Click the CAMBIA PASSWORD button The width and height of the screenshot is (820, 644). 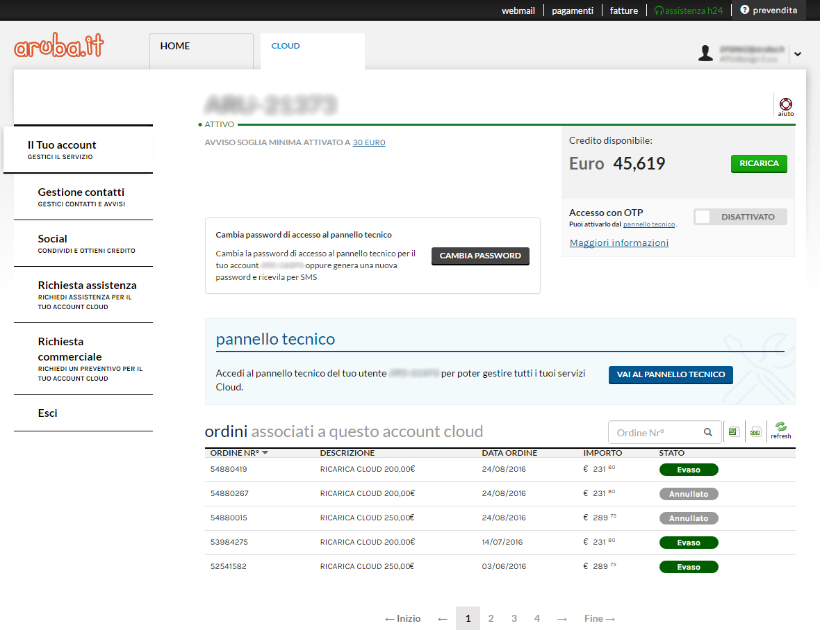[x=480, y=256]
